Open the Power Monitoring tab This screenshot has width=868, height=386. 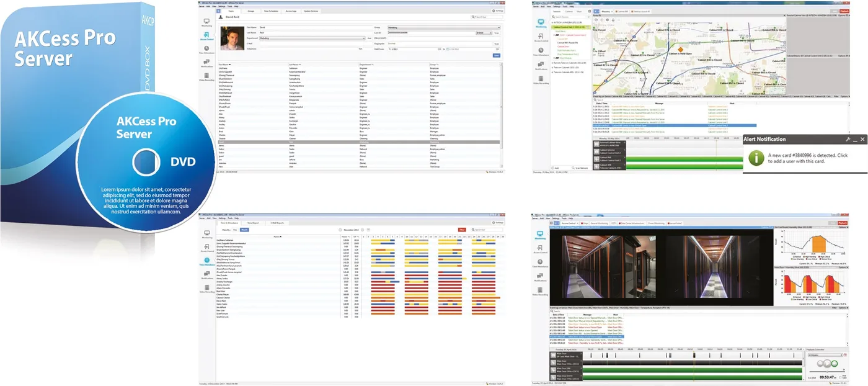(656, 223)
